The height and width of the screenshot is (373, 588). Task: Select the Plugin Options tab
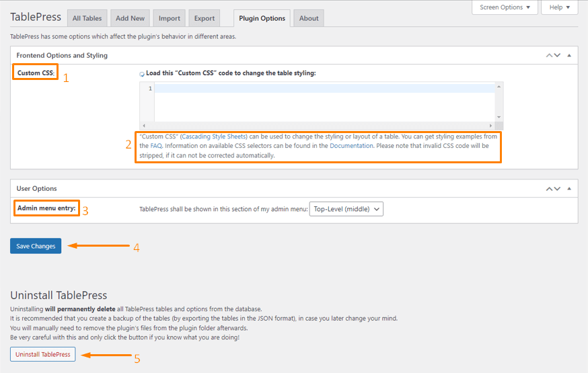(262, 18)
